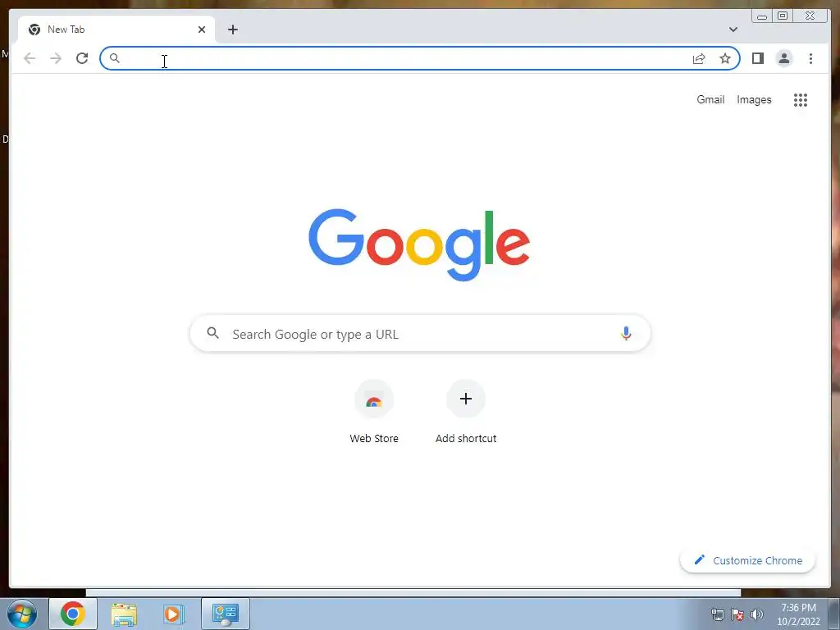Open the Images link

click(754, 99)
